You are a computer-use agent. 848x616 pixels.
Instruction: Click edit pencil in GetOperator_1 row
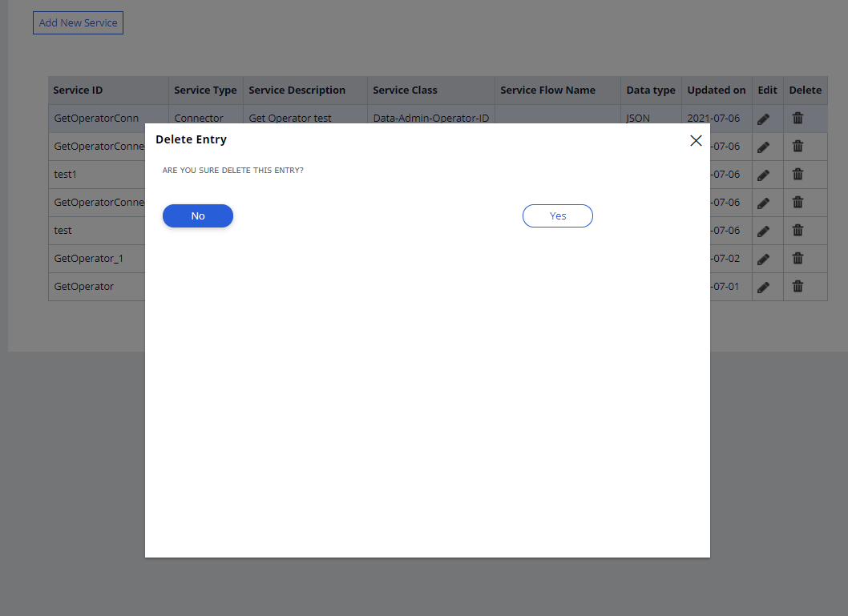point(763,260)
